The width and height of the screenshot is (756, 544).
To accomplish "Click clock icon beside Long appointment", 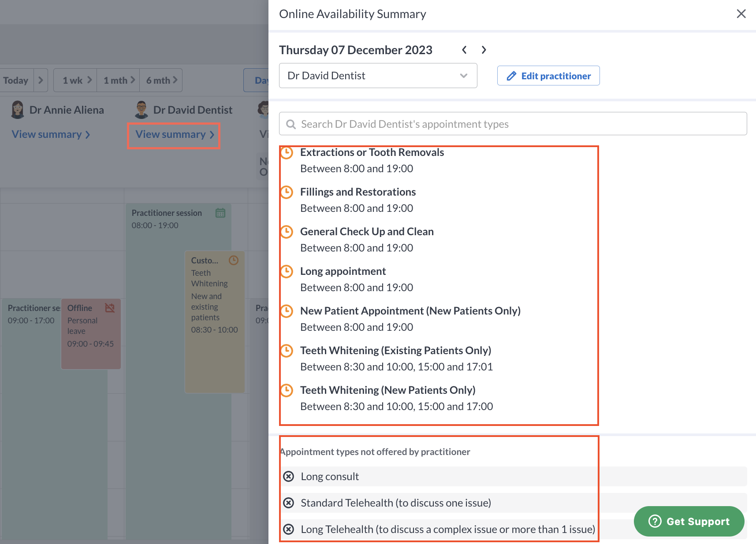I will (x=287, y=271).
